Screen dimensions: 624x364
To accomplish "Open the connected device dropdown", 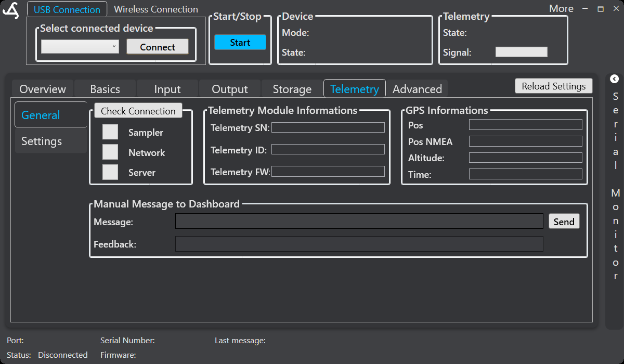I will [x=80, y=47].
